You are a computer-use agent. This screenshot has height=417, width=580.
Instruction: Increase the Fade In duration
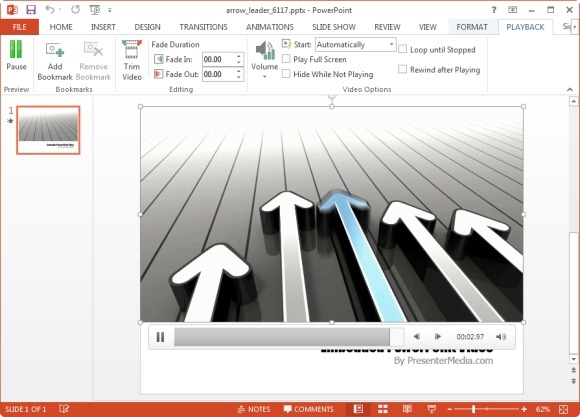239,56
